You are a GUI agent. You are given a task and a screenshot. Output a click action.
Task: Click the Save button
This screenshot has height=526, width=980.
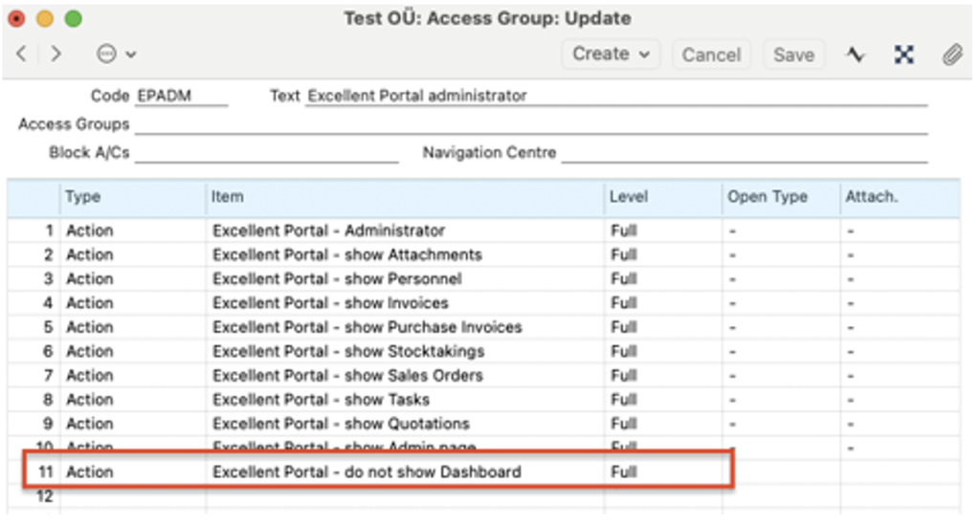(793, 55)
